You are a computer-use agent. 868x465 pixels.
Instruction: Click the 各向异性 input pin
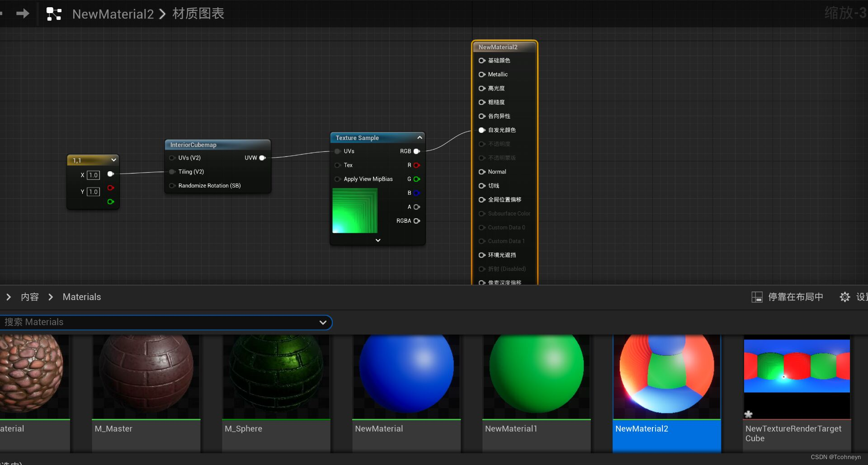pos(482,116)
